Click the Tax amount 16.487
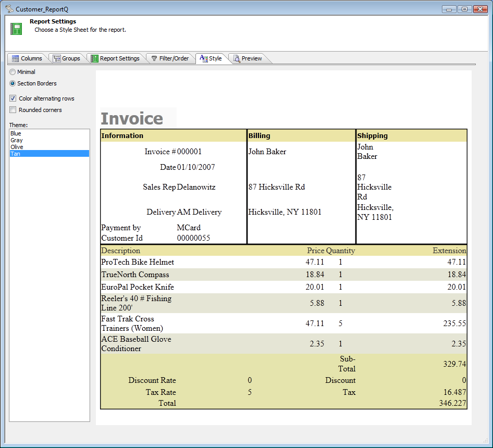Image resolution: width=493 pixels, height=448 pixels. coord(454,392)
